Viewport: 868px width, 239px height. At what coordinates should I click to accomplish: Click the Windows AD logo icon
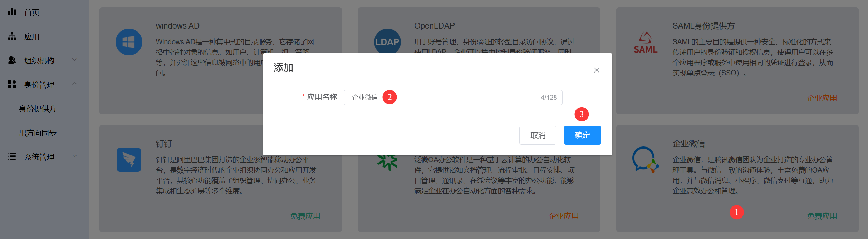point(129,42)
